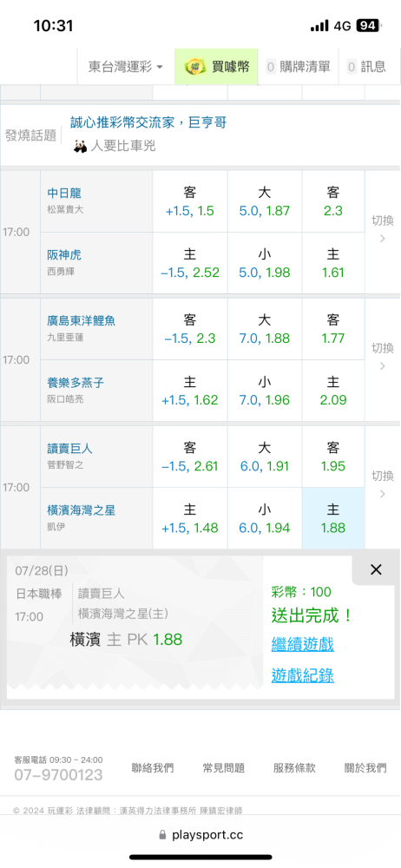Pick 客 1.77 moneyline for 廣島

pos(333,329)
